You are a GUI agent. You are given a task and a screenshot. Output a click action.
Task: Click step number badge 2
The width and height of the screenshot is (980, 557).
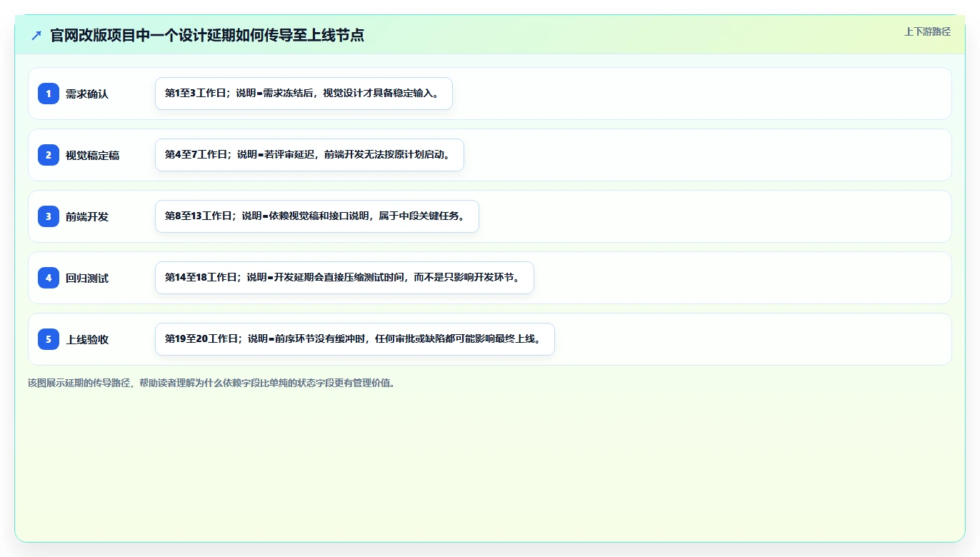coord(49,155)
